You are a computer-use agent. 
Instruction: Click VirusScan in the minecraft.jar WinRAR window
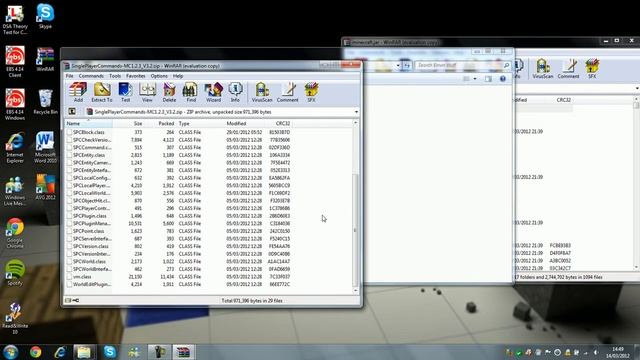(542, 69)
